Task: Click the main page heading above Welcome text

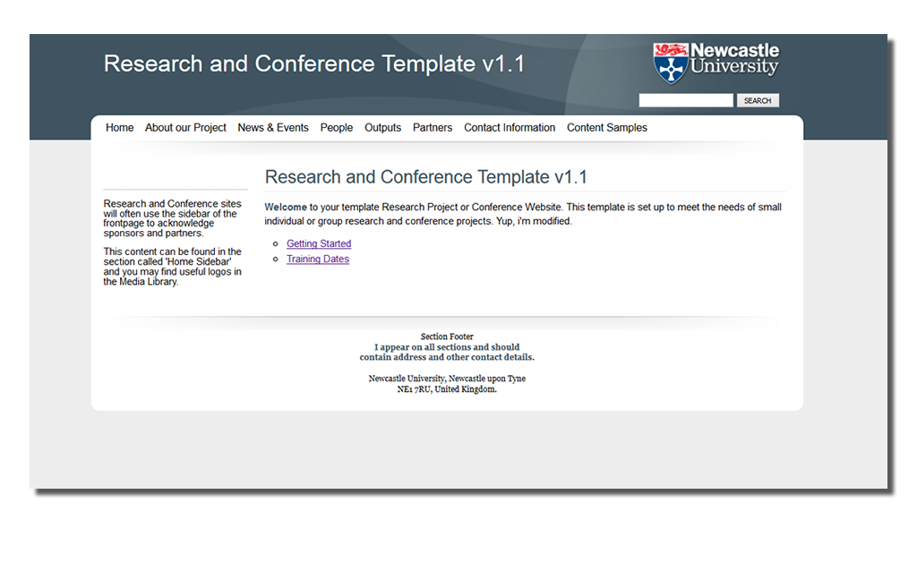Action: click(426, 177)
